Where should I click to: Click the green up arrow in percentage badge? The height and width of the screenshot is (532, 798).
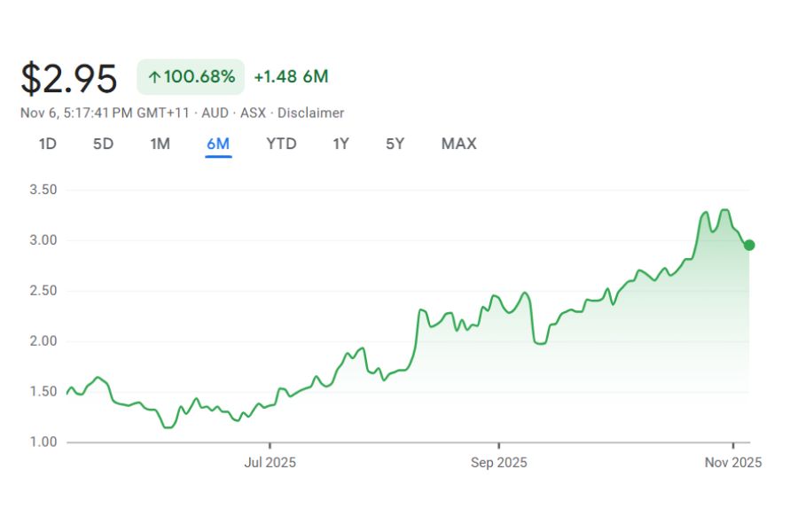coord(154,77)
